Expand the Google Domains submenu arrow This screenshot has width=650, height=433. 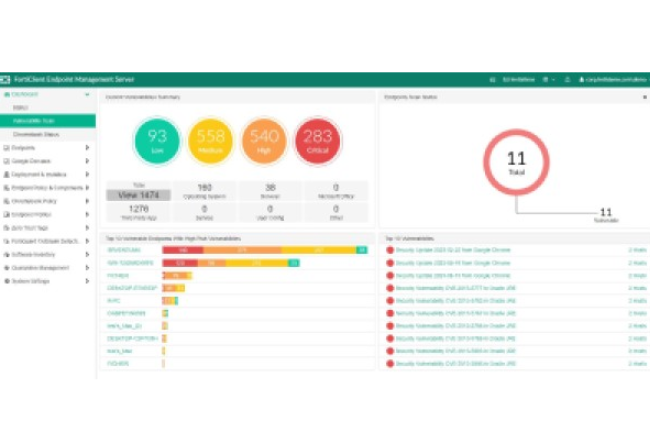point(89,160)
